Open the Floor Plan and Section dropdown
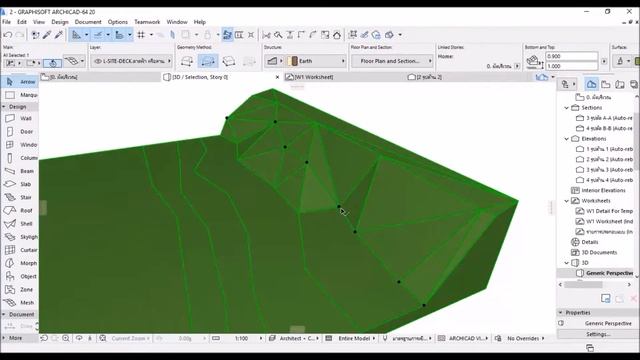The height and width of the screenshot is (360, 640). click(392, 61)
